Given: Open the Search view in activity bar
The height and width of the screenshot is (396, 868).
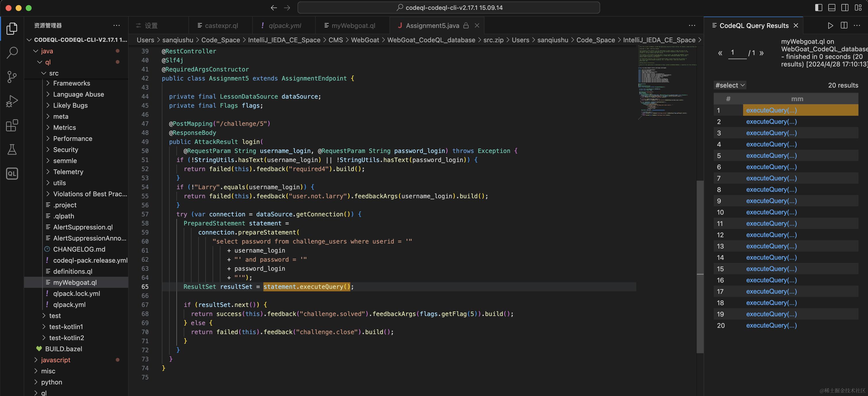Looking at the screenshot, I should click(x=12, y=53).
